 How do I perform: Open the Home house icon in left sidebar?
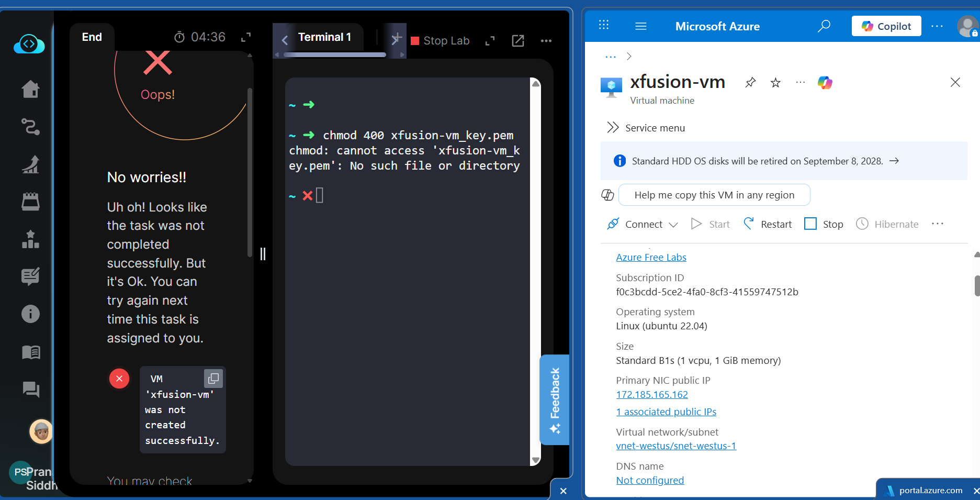coord(30,89)
